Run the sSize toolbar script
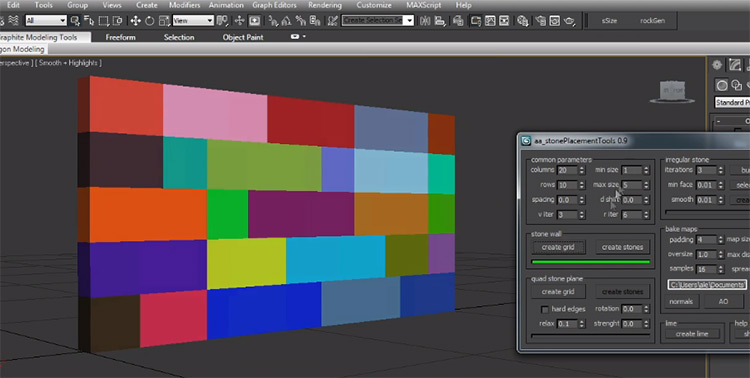The image size is (750, 378). pos(609,21)
